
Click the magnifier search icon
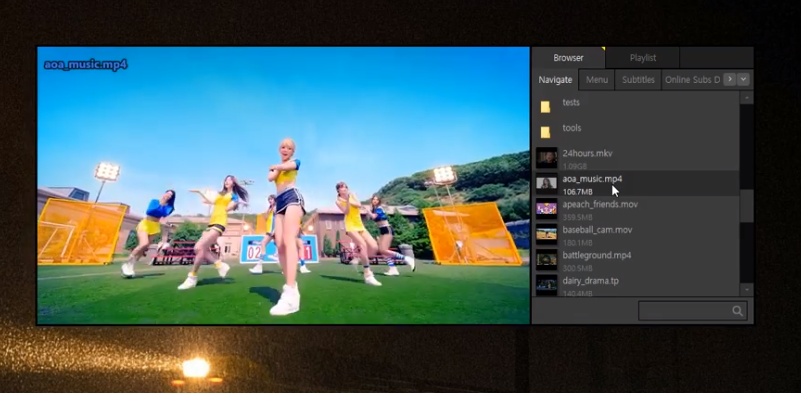pyautogui.click(x=737, y=311)
